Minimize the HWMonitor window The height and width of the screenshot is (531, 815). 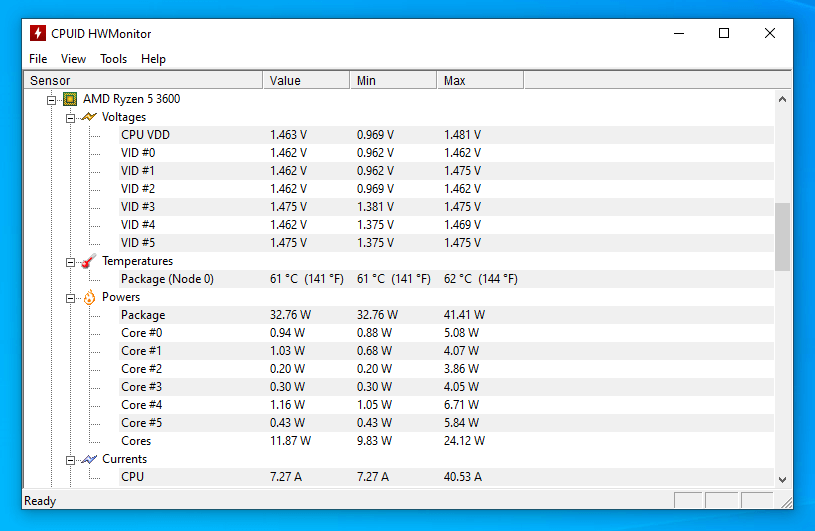(x=679, y=33)
